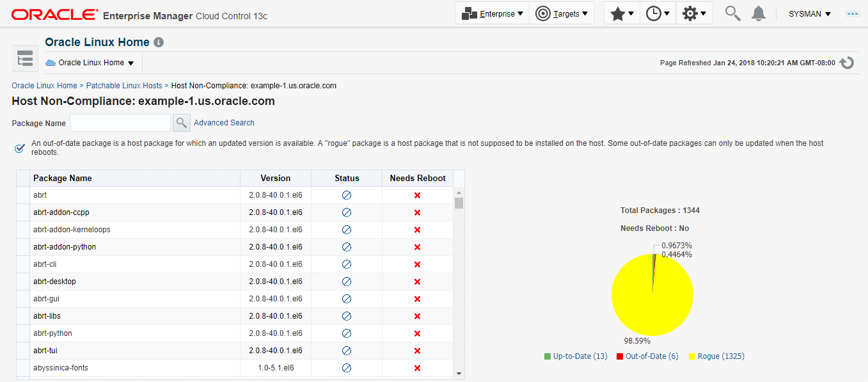
Task: Click the information checkmark icon by the description
Action: 20,148
